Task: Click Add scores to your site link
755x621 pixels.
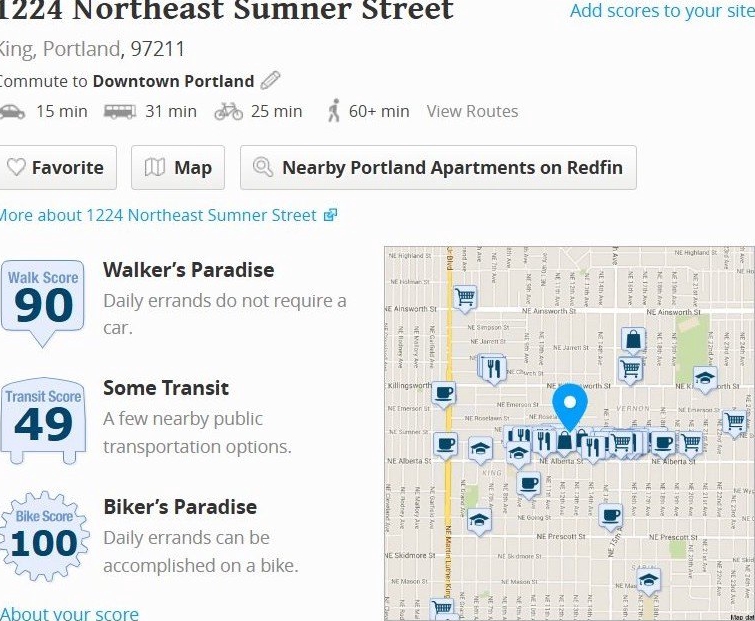Action: click(662, 11)
